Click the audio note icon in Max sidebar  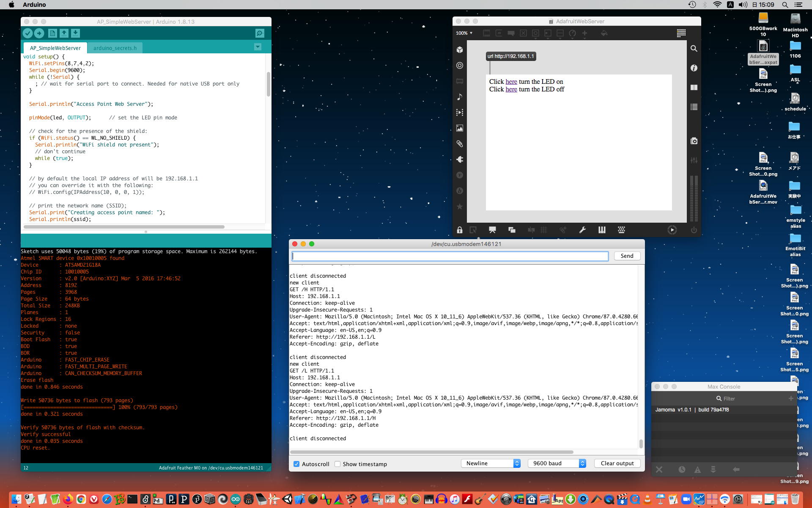(460, 97)
